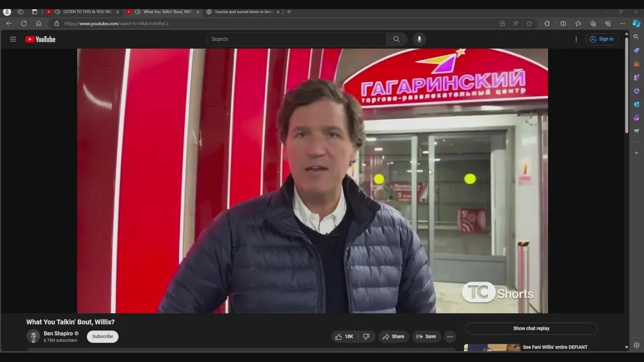This screenshot has width=644, height=362.
Task: Click the video player to pause
Action: coord(312,181)
